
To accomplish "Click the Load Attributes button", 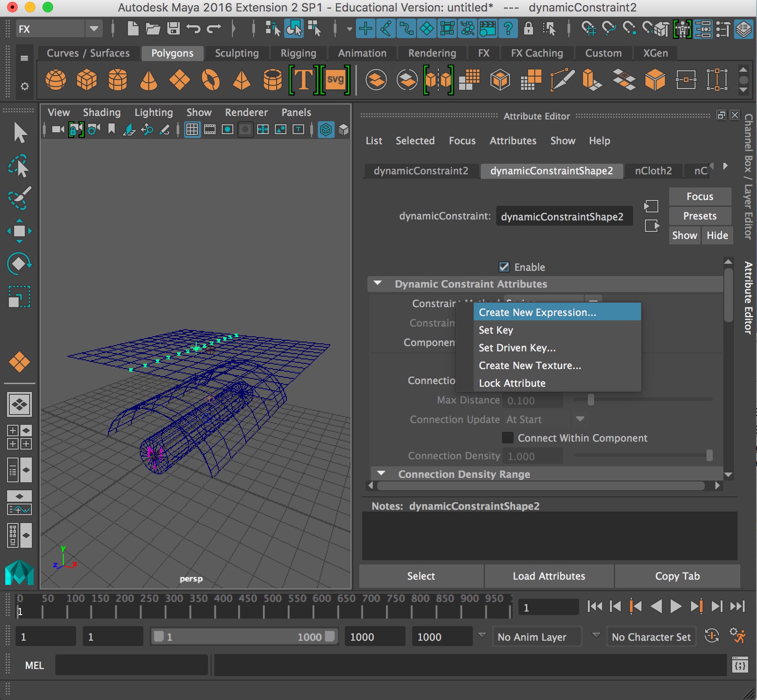I will (549, 576).
